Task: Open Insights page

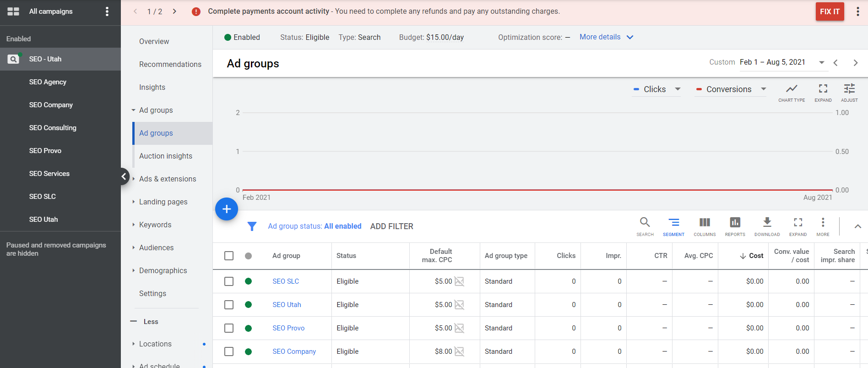Action: point(152,87)
